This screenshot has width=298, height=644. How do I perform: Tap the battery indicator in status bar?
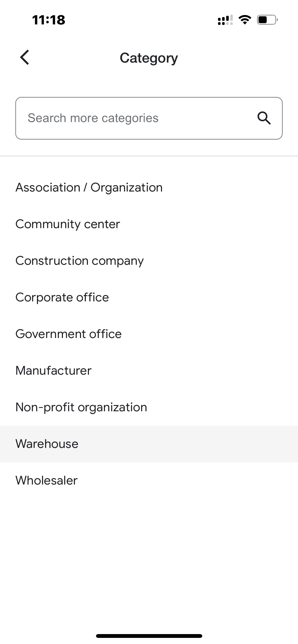tap(266, 20)
